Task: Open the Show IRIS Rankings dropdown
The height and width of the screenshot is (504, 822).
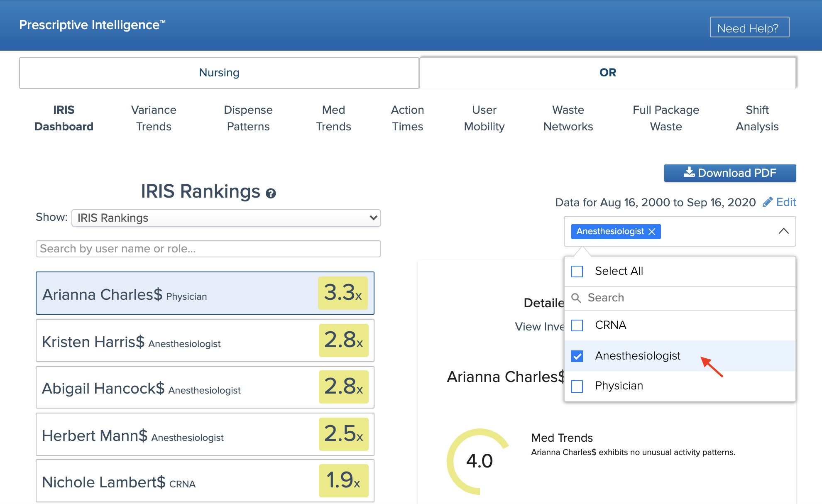Action: [226, 218]
